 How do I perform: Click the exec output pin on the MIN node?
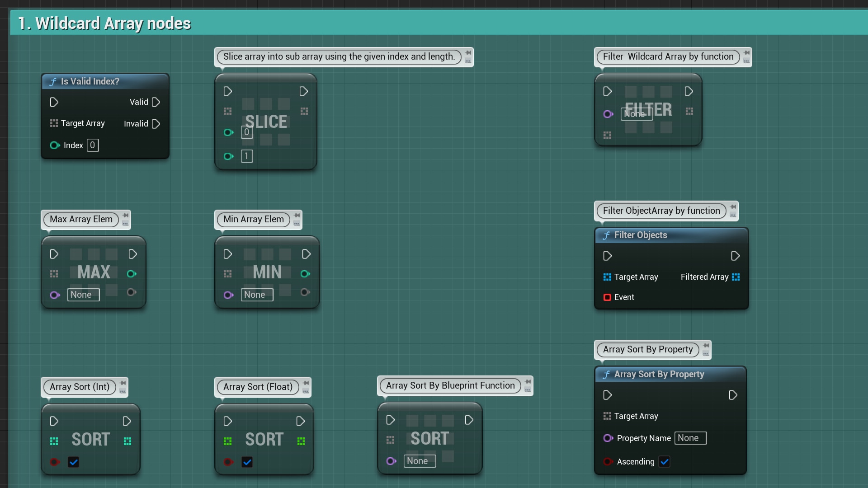coord(306,254)
